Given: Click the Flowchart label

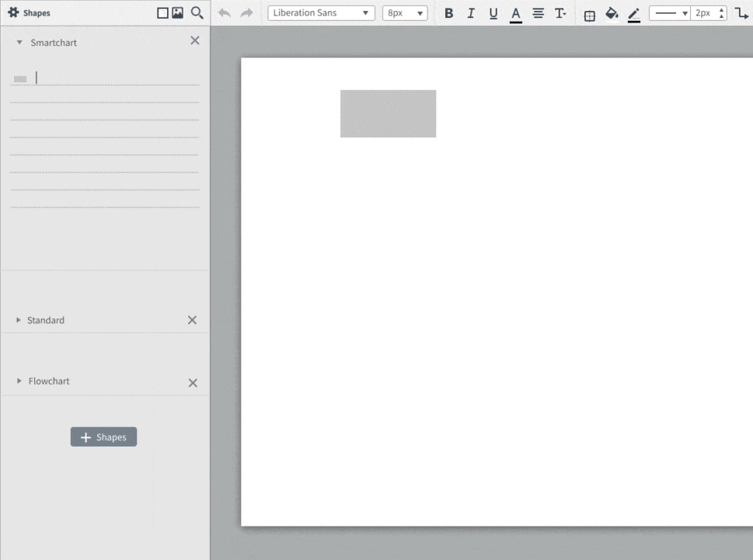Looking at the screenshot, I should pyautogui.click(x=49, y=381).
